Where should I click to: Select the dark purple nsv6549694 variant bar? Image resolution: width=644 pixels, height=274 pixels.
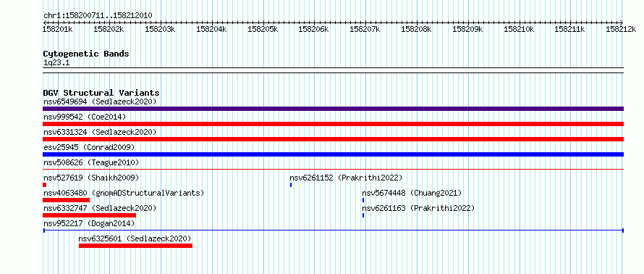point(333,109)
